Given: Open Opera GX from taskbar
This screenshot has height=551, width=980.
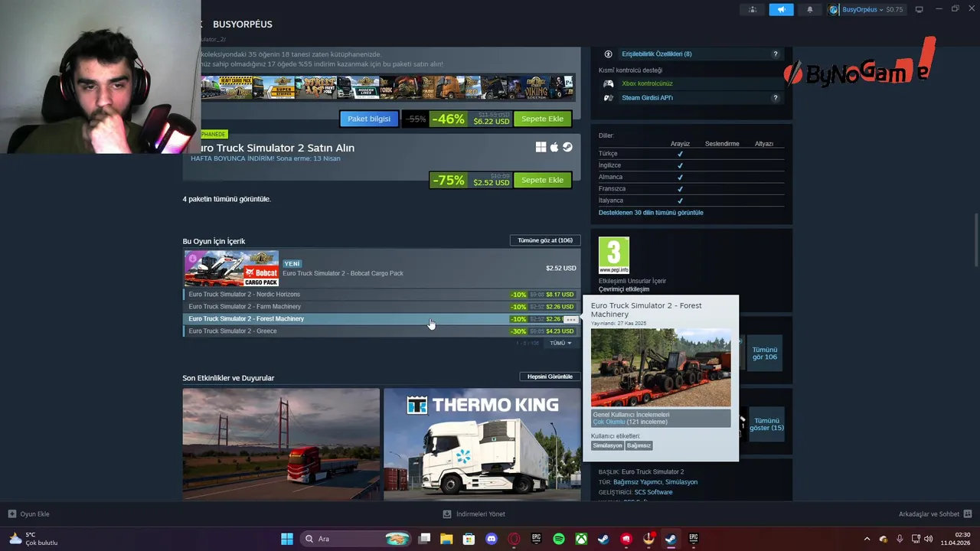Looking at the screenshot, I should (514, 539).
